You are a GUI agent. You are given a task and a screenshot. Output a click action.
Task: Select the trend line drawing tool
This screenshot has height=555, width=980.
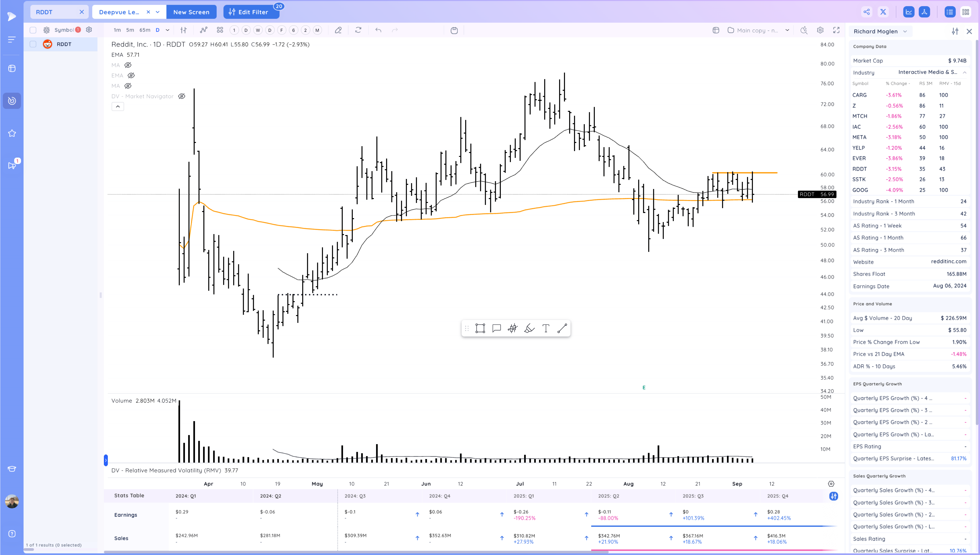[x=562, y=328]
